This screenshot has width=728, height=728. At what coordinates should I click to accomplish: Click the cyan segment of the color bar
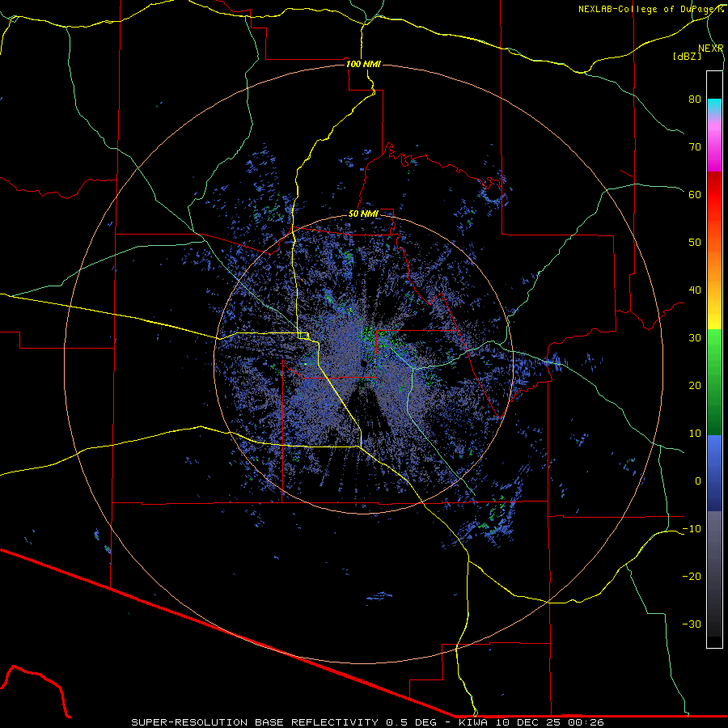pyautogui.click(x=714, y=107)
